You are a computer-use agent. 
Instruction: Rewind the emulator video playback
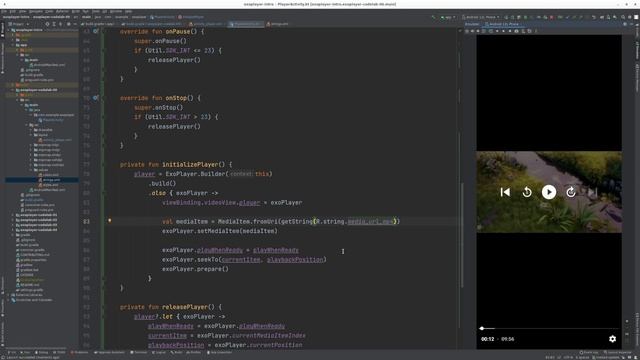point(527,192)
